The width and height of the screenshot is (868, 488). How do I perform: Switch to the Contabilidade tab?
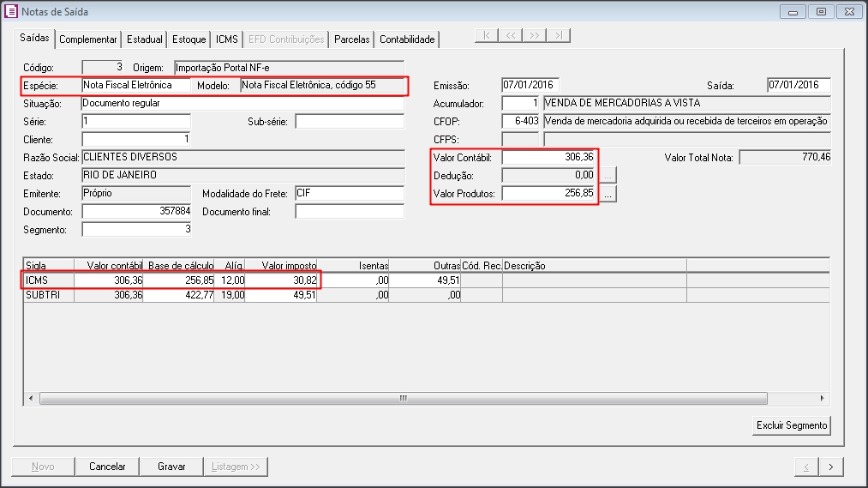(408, 39)
